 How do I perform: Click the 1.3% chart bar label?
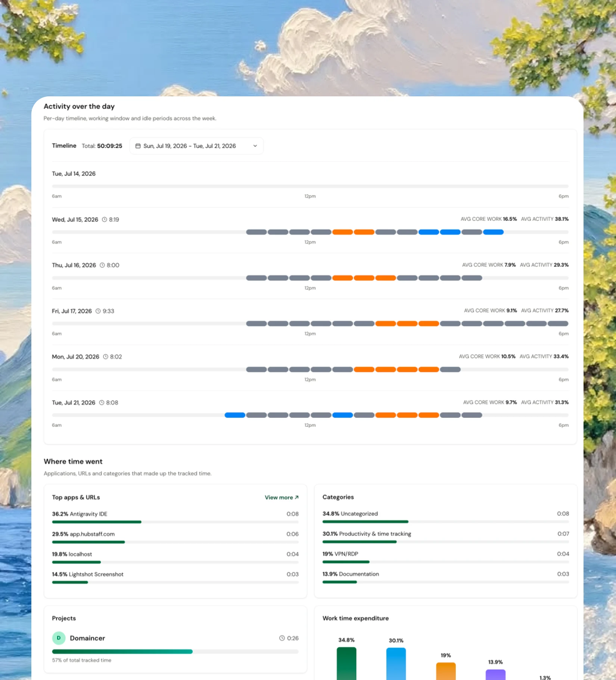(545, 677)
